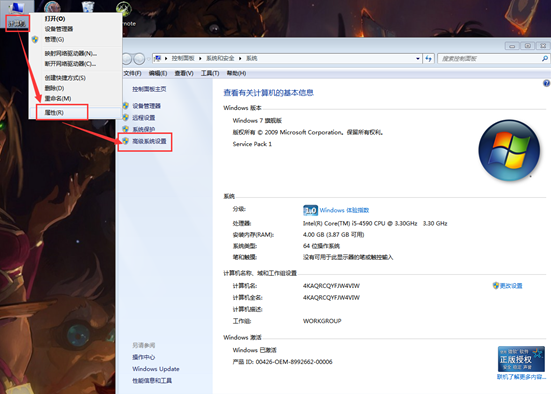
Task: Select the Computer desktop icon
Action: (x=17, y=15)
